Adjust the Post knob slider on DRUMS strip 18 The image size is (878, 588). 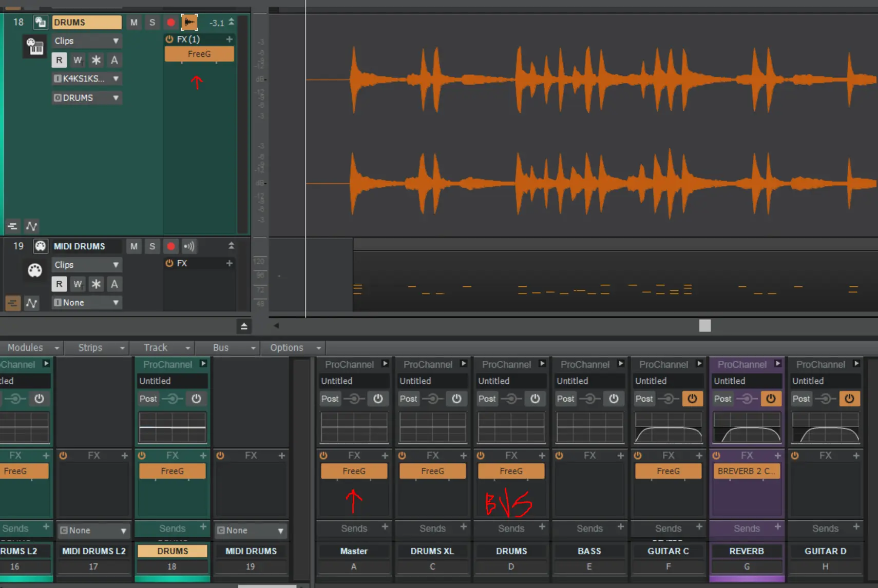click(x=173, y=399)
